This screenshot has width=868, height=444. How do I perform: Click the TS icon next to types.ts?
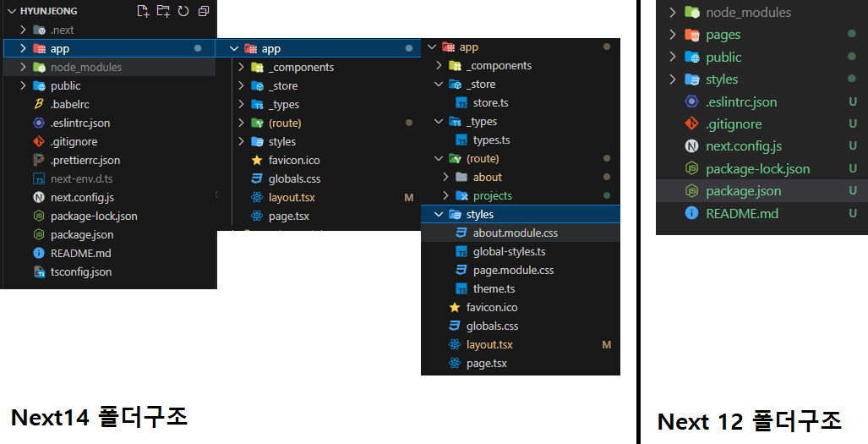click(x=461, y=140)
